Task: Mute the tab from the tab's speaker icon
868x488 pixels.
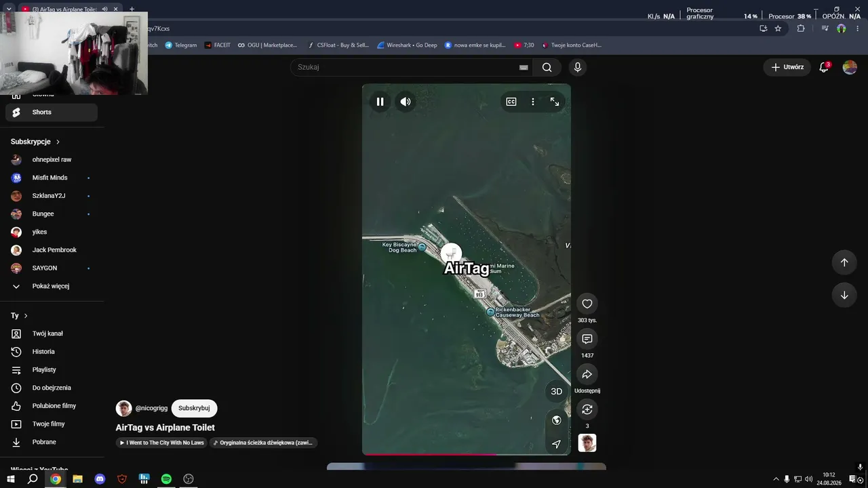Action: [104, 9]
